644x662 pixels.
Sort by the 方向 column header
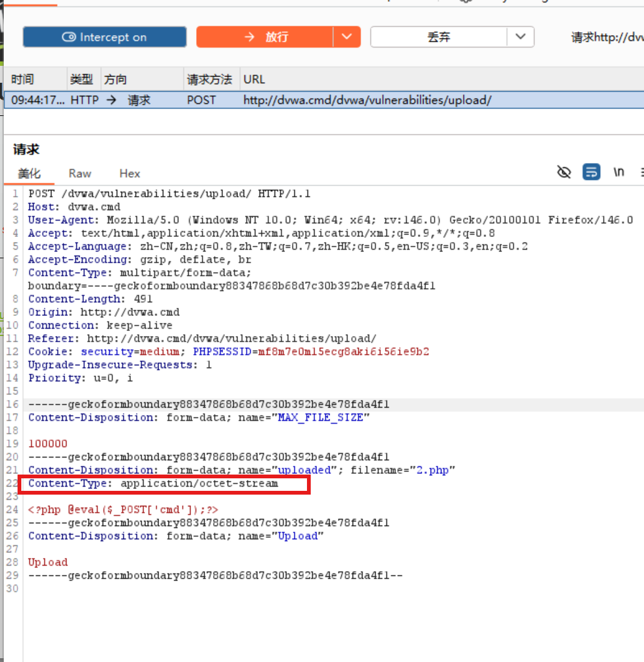point(142,80)
